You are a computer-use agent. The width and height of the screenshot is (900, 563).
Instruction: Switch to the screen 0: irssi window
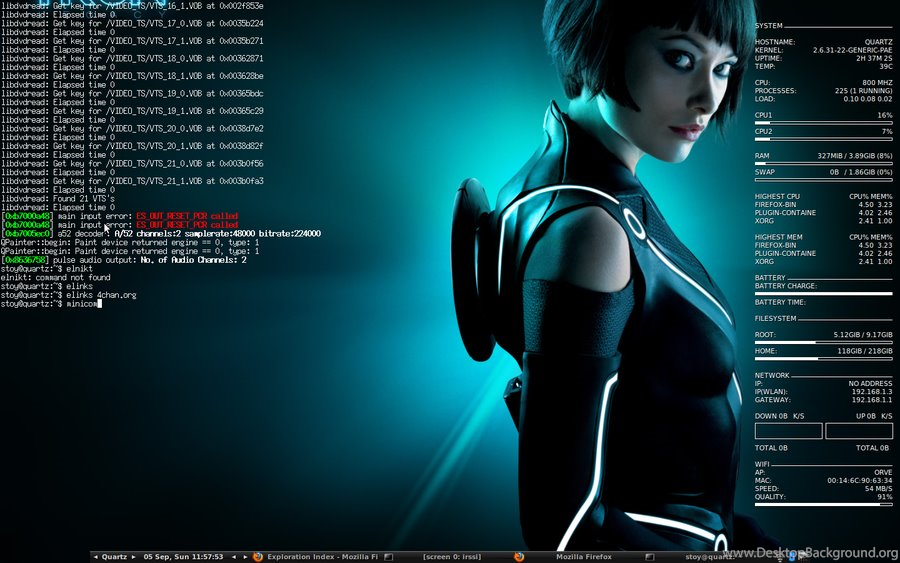[x=452, y=557]
